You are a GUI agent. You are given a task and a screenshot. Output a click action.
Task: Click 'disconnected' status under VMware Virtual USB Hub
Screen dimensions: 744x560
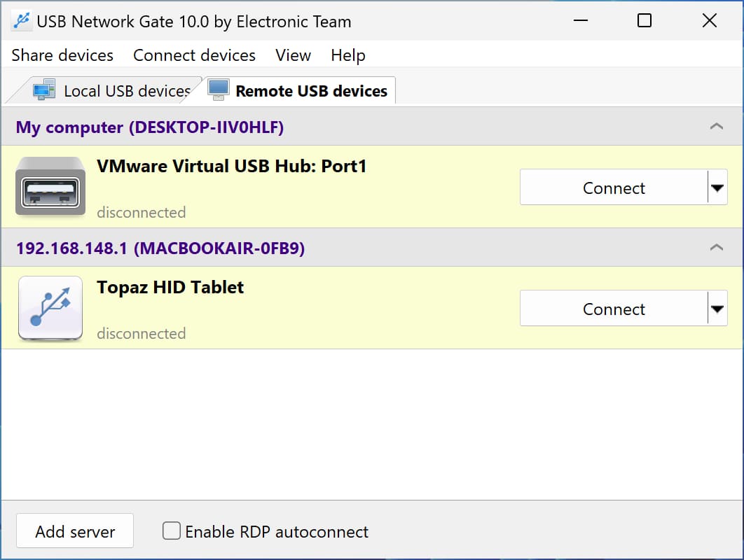point(141,212)
